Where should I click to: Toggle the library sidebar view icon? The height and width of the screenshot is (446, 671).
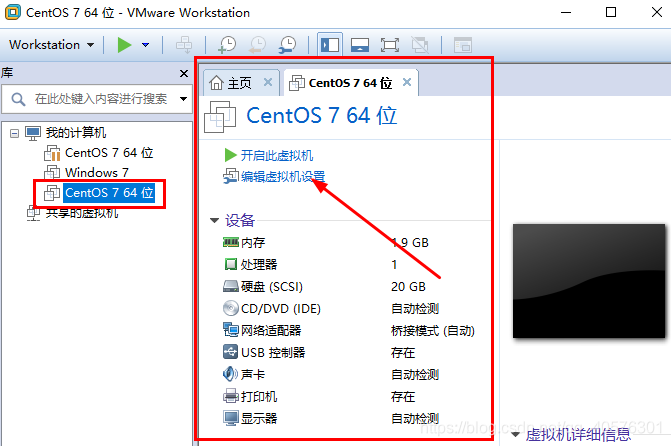pyautogui.click(x=330, y=45)
